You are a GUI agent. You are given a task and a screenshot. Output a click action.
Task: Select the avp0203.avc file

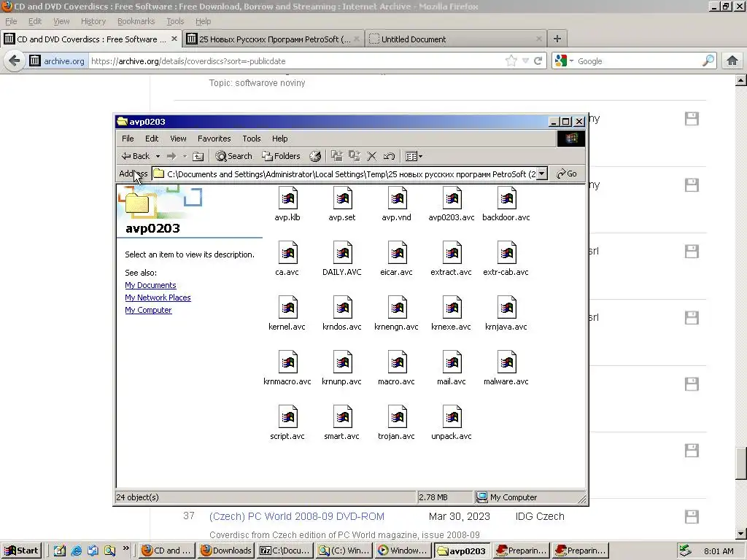coord(451,205)
